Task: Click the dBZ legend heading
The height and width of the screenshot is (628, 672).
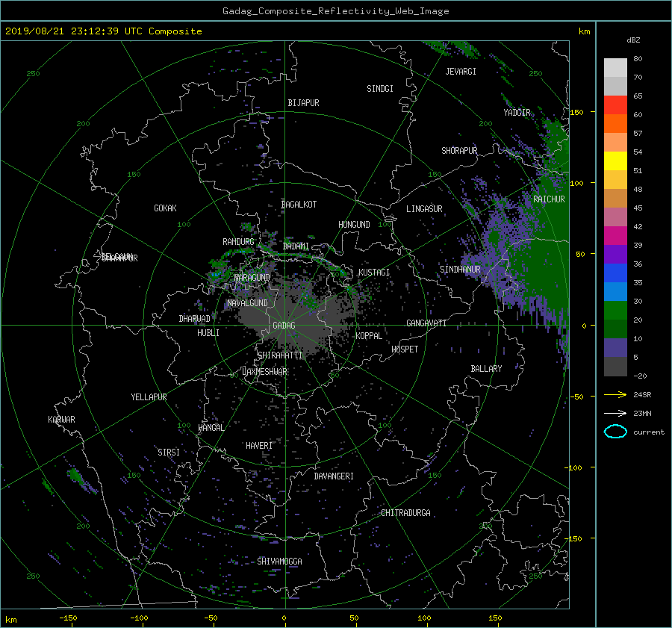Action: [x=633, y=40]
